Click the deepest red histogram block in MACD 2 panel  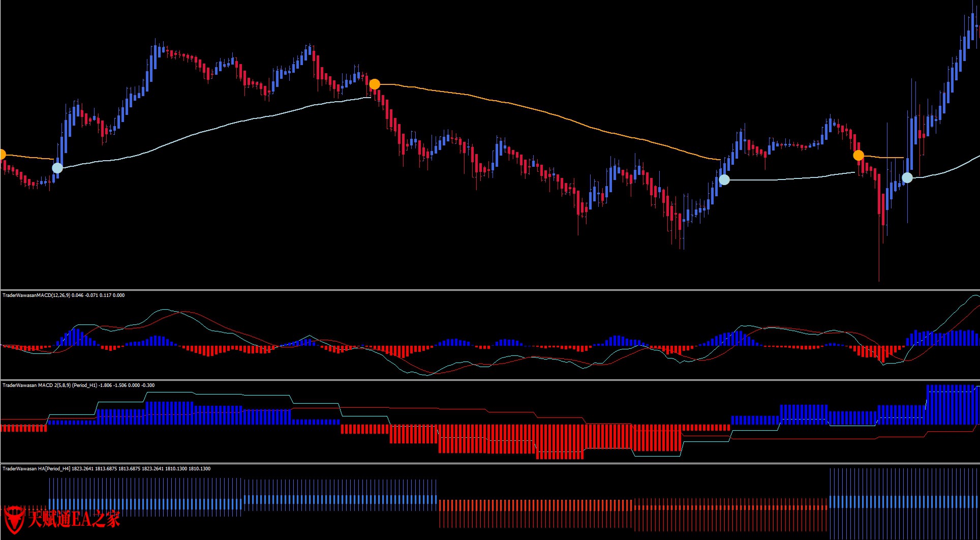[x=559, y=442]
